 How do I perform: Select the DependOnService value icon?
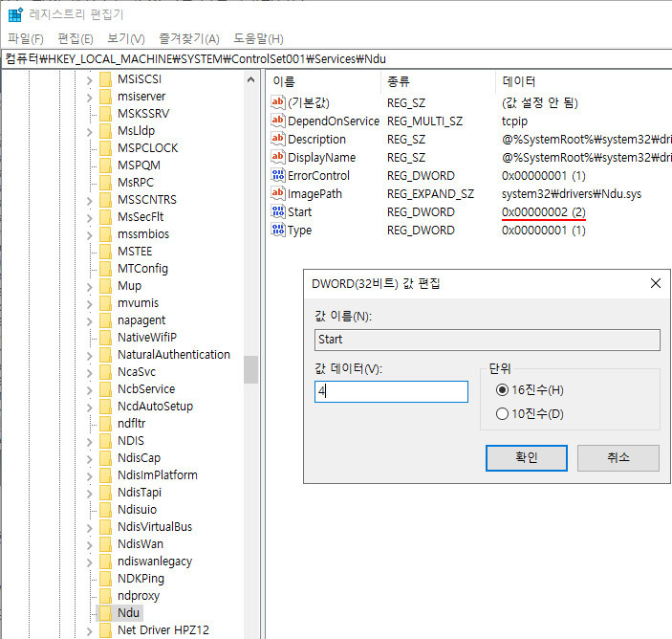(x=278, y=121)
